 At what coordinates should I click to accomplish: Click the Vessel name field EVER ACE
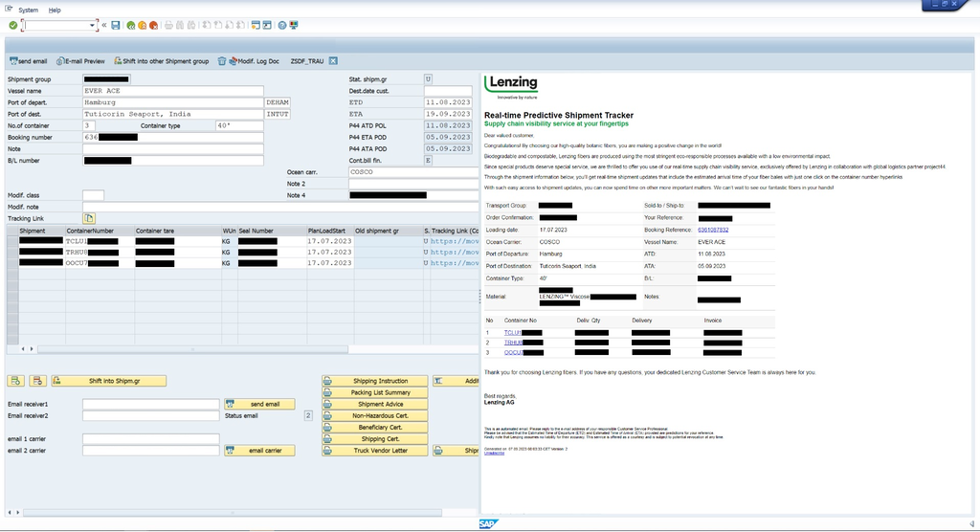tap(173, 91)
